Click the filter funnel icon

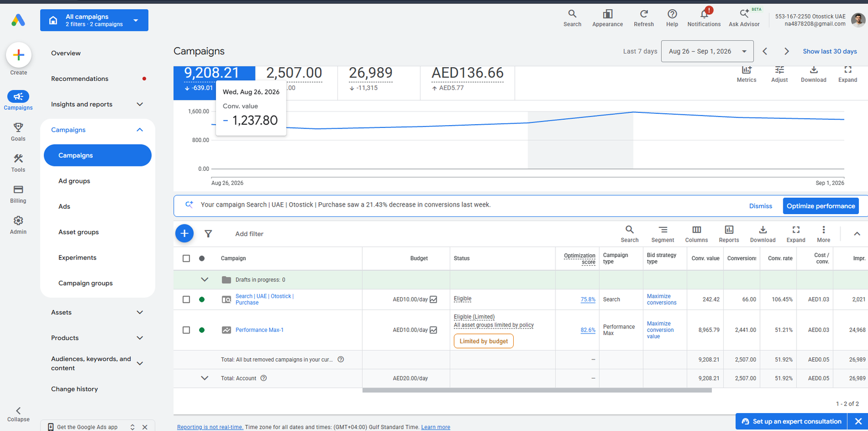pyautogui.click(x=208, y=234)
